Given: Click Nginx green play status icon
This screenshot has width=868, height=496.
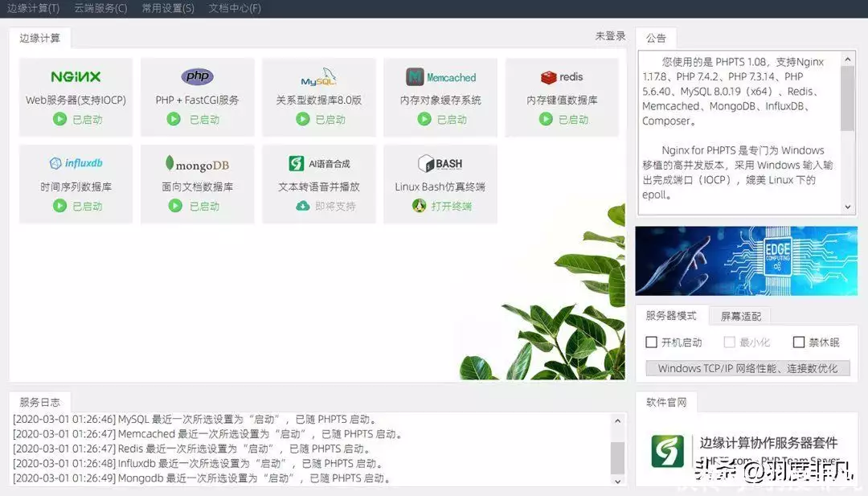Looking at the screenshot, I should [x=59, y=119].
